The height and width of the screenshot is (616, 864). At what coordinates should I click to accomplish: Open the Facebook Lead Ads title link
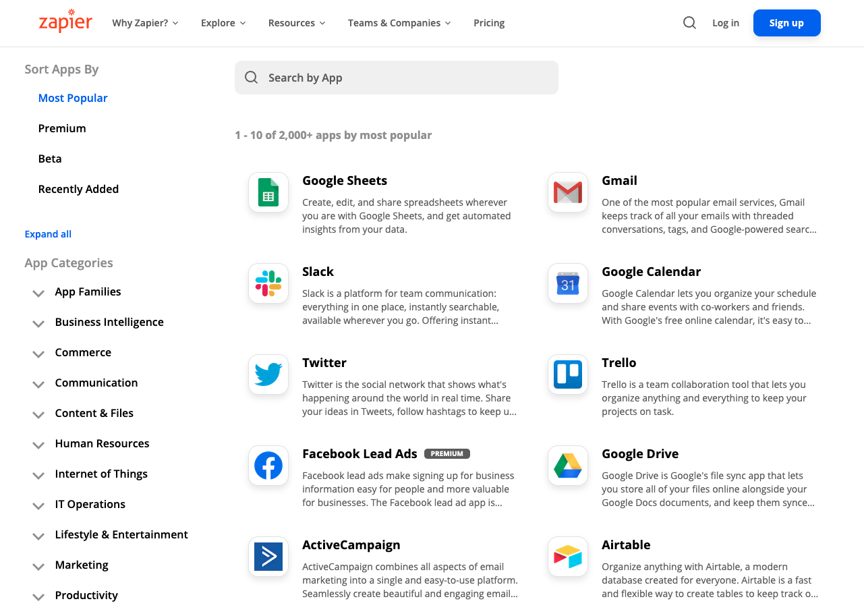point(359,454)
